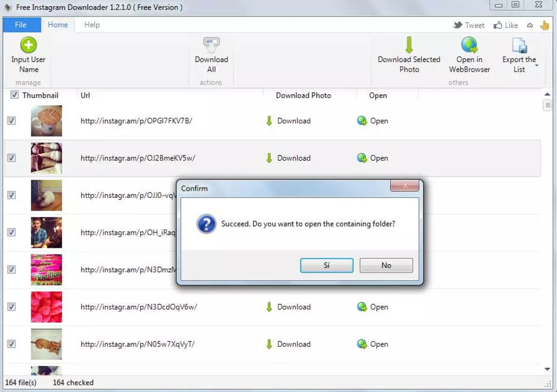This screenshot has width=557, height=392.
Task: Open the File menu
Action: [x=21, y=25]
